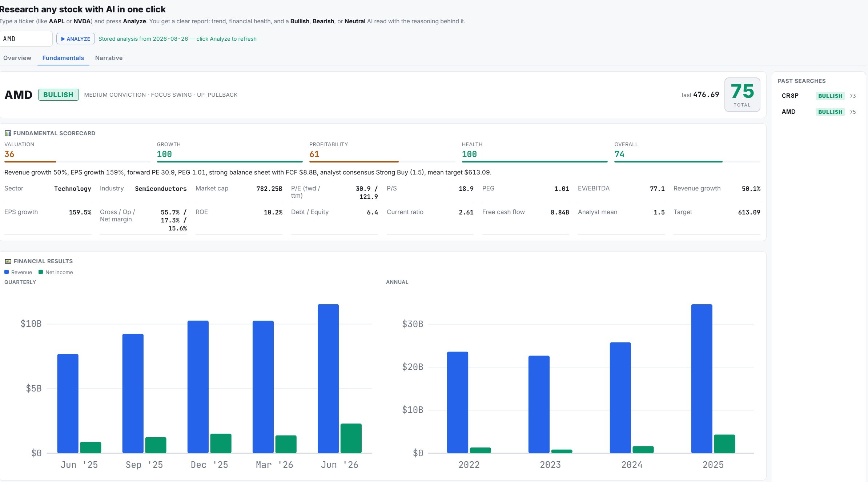
Task: Click the Revenue growth value 50.1%
Action: pyautogui.click(x=751, y=189)
